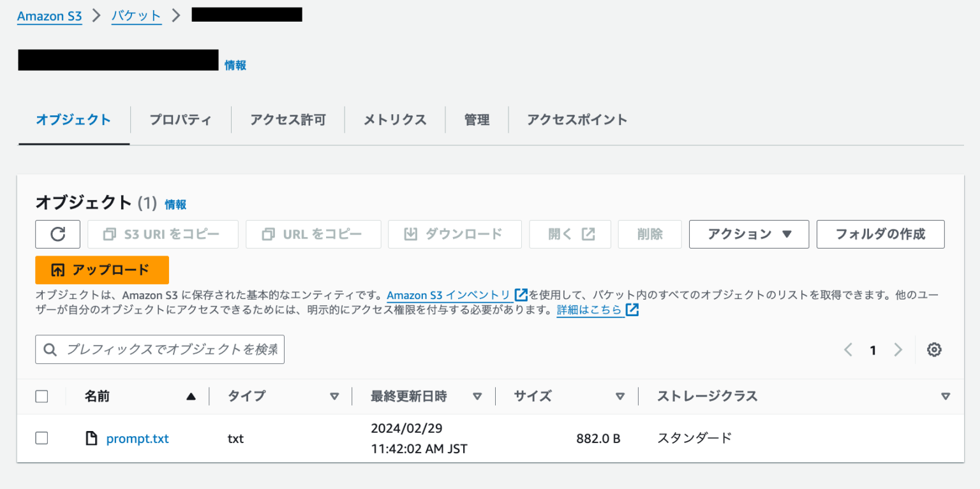Screen dimensions: 980x489
Task: Click the upload icon inside アップロード button
Action: pos(57,270)
